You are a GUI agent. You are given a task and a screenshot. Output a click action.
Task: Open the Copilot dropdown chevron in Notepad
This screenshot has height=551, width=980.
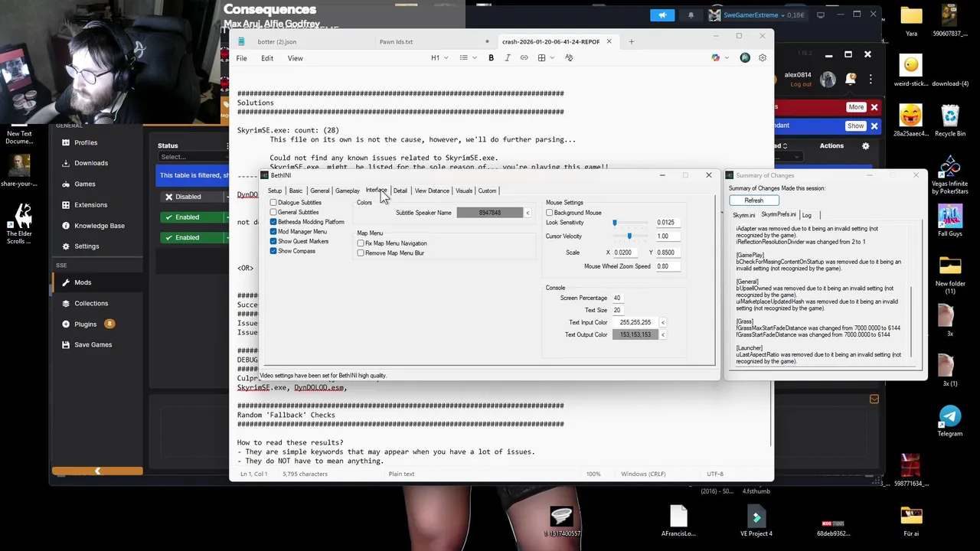(x=726, y=58)
